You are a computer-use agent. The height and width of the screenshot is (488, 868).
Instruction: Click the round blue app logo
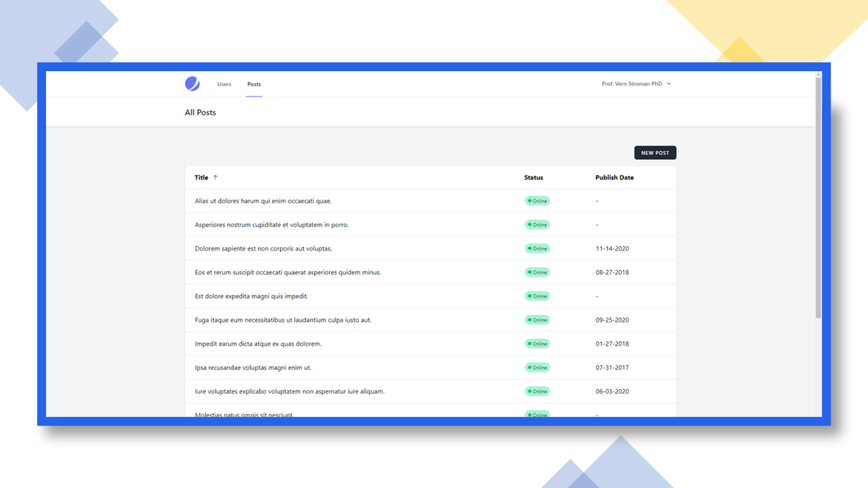pos(193,84)
